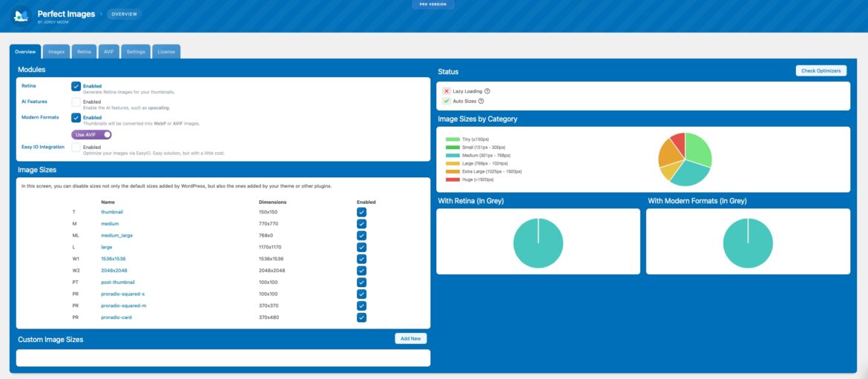Disable the proradio-card image size
The width and height of the screenshot is (868, 379).
point(361,317)
